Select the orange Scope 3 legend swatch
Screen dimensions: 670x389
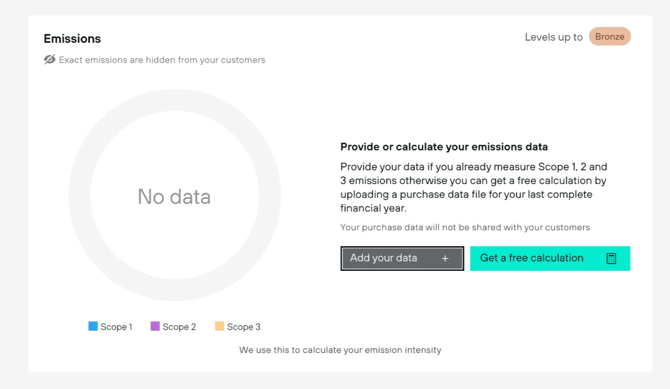[x=219, y=326]
